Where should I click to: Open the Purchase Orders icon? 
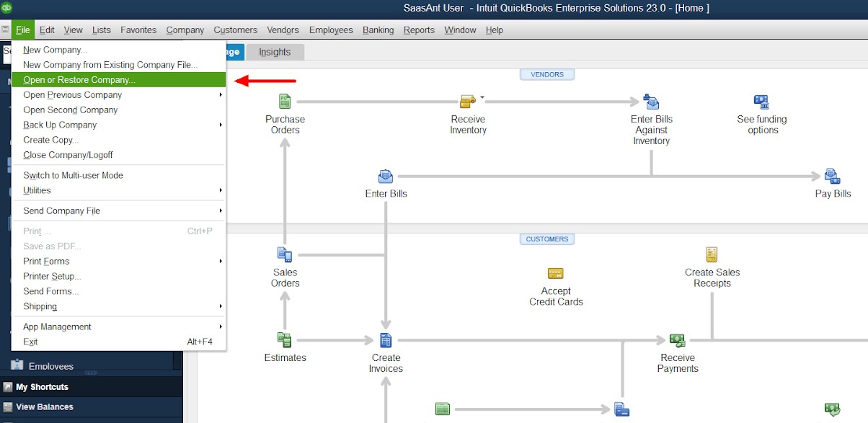coord(285,102)
